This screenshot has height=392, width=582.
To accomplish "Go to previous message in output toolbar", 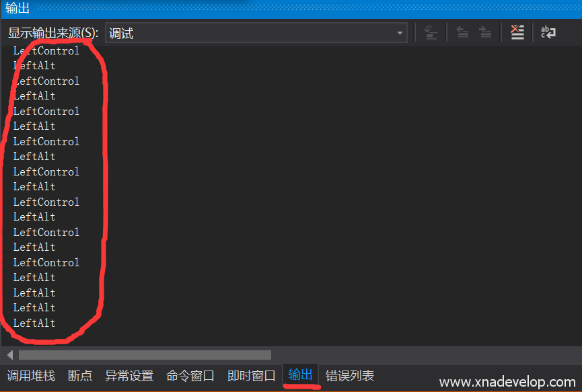I will [x=462, y=33].
